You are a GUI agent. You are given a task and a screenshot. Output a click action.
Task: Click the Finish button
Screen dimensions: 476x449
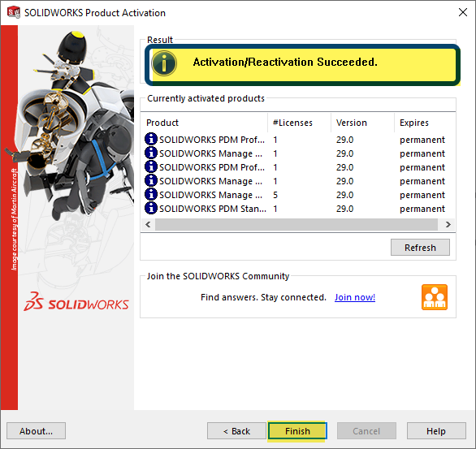point(297,431)
